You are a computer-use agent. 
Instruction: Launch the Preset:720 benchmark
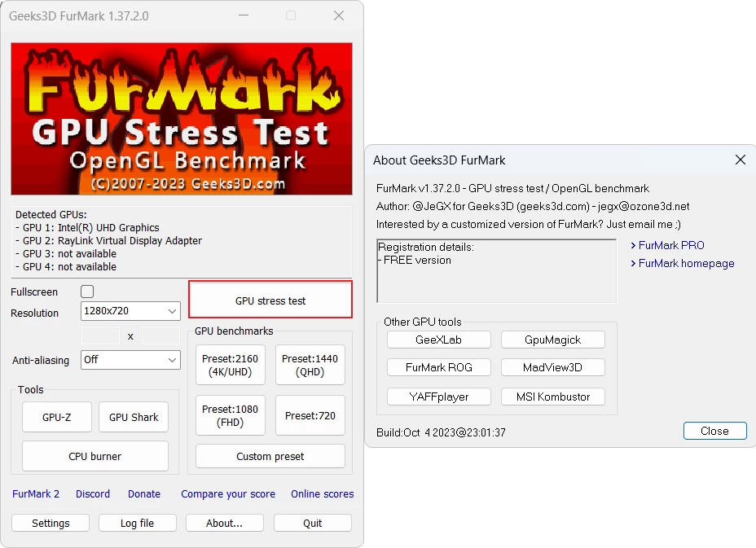[x=310, y=415]
